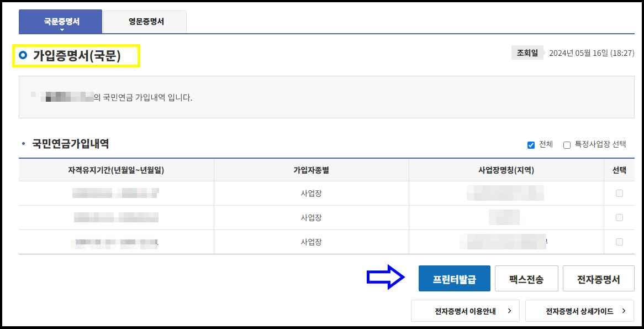Select the 국문증명서 tab
Image resolution: width=644 pixels, height=329 pixels.
pos(61,22)
